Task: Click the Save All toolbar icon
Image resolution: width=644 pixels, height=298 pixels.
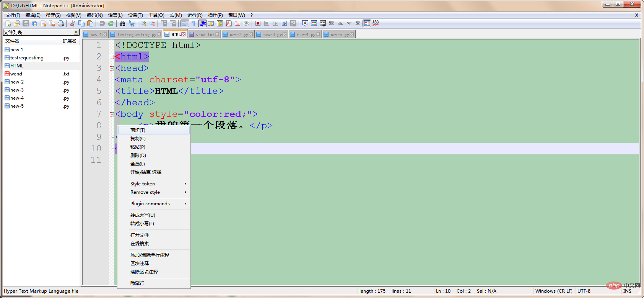Action: click(x=34, y=23)
